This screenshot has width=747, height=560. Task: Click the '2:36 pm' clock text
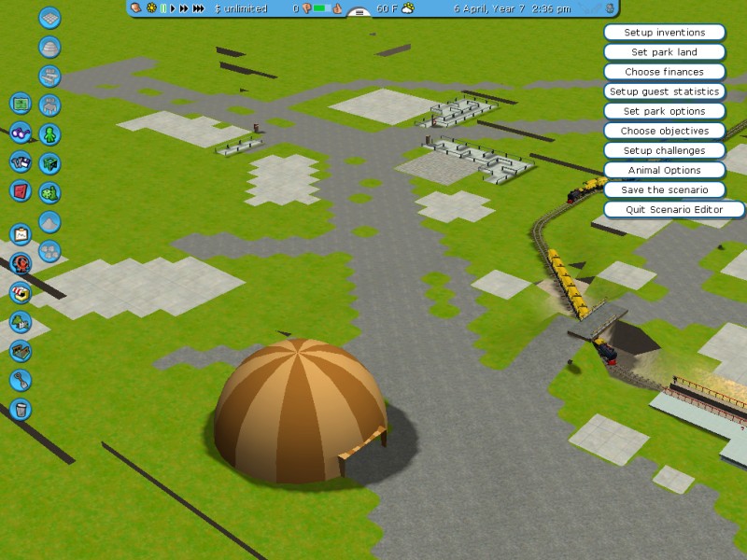pyautogui.click(x=550, y=8)
